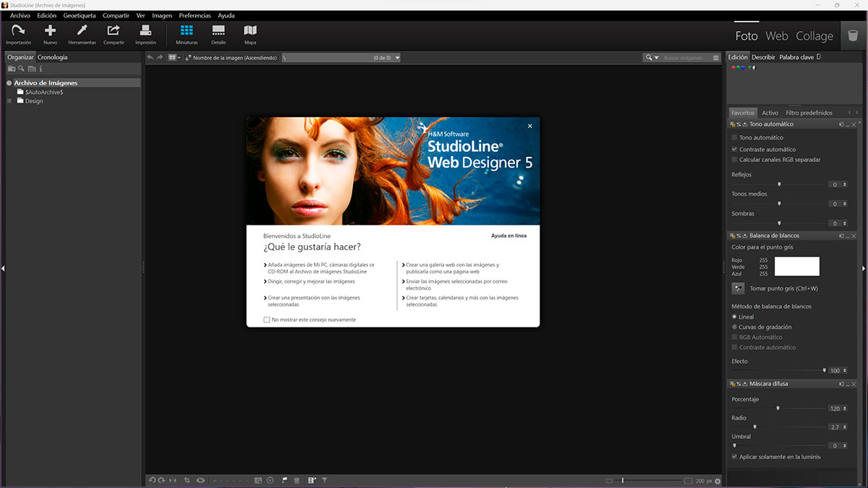Close the Balanca de blancos panel
Screen dimensions: 868x488
point(854,236)
